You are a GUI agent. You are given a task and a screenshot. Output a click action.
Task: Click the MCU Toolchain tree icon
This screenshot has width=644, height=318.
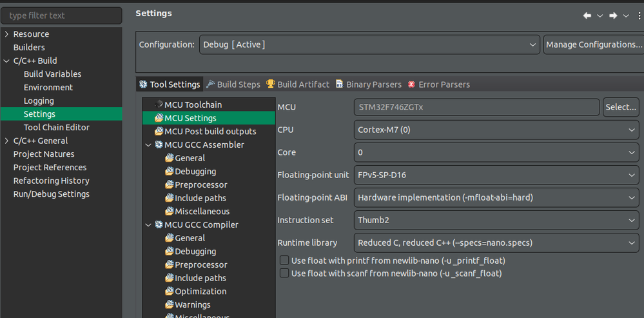pos(159,104)
